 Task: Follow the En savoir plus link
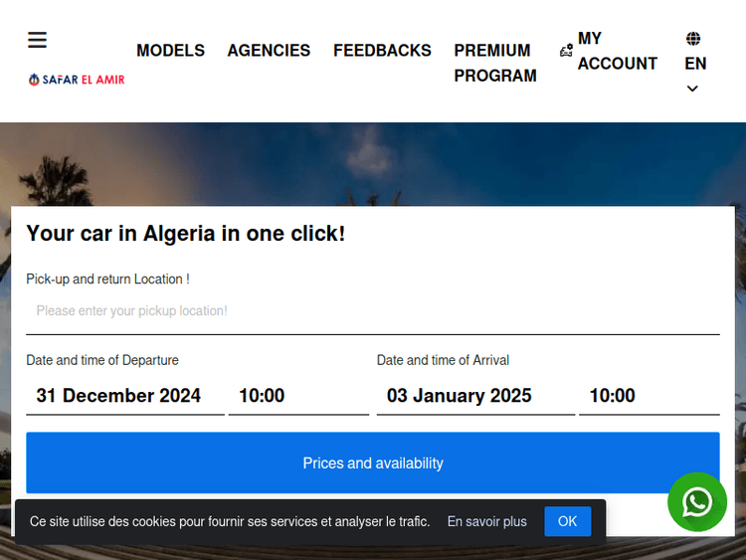click(486, 521)
